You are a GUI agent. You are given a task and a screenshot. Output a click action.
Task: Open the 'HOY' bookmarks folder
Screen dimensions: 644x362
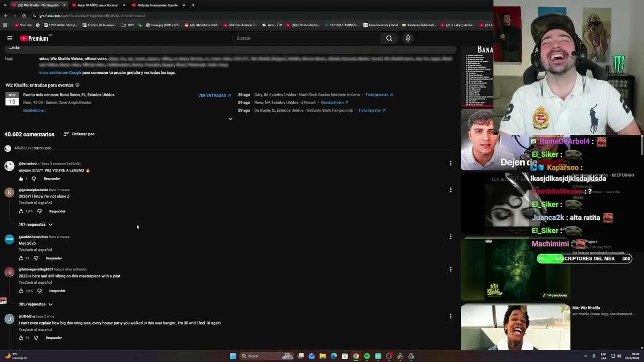coord(128,25)
